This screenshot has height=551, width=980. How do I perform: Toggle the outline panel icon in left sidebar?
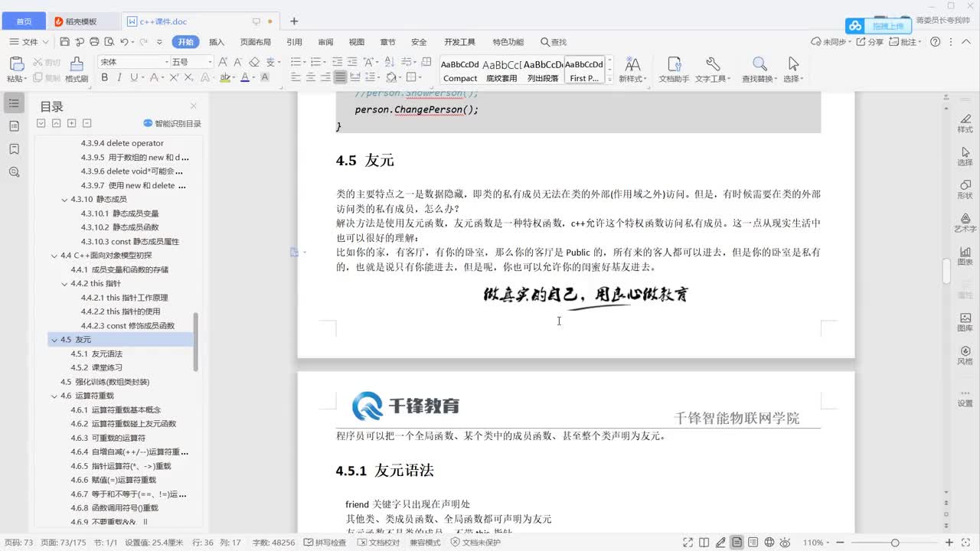(14, 103)
